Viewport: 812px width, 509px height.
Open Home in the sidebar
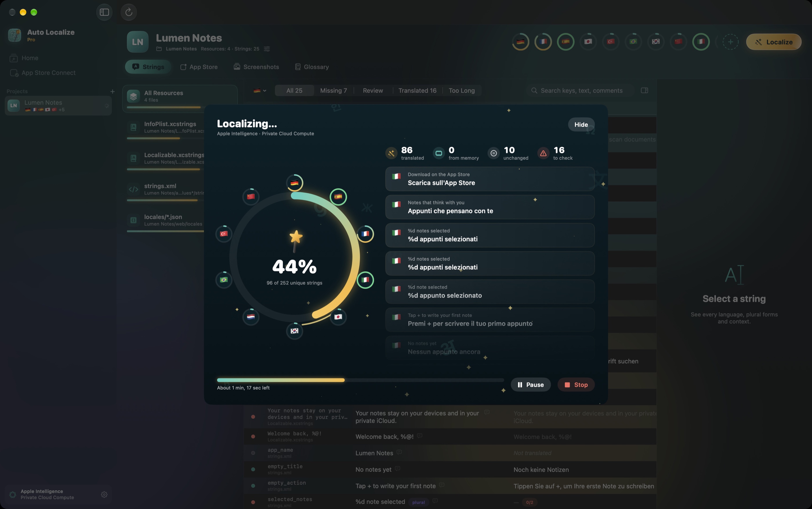[30, 58]
